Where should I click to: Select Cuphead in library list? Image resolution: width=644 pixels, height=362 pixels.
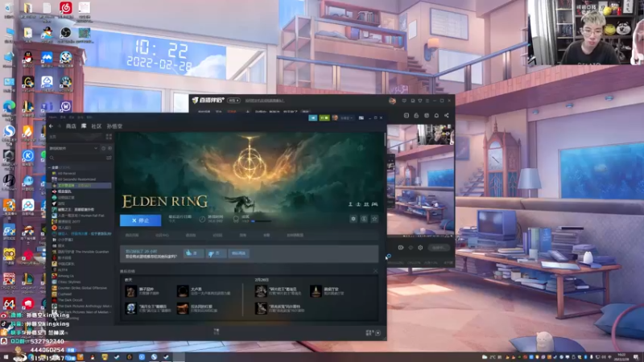(64, 294)
